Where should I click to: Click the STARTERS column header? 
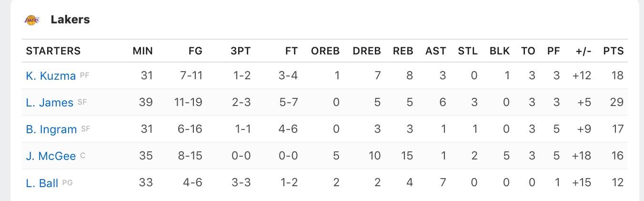pos(53,51)
